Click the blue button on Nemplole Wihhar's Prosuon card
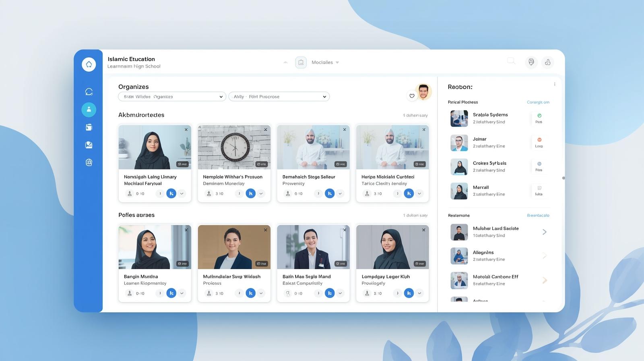Image resolution: width=644 pixels, height=361 pixels. coord(251,193)
